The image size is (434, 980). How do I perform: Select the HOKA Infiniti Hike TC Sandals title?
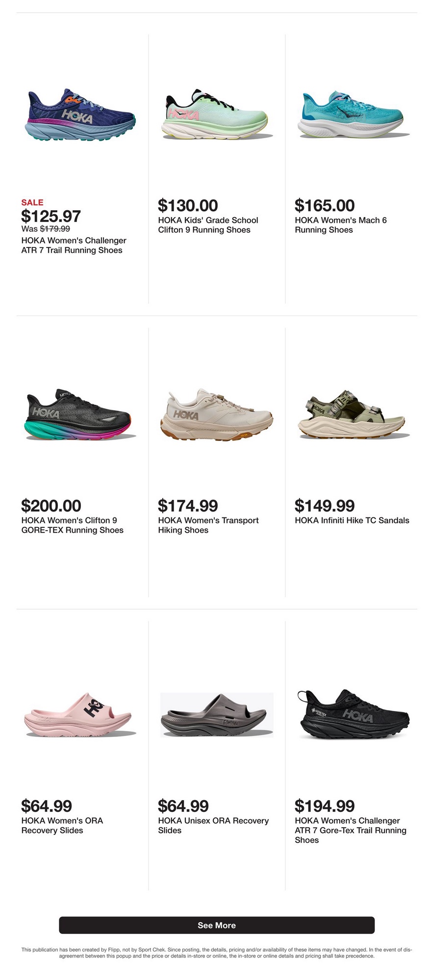(x=352, y=520)
